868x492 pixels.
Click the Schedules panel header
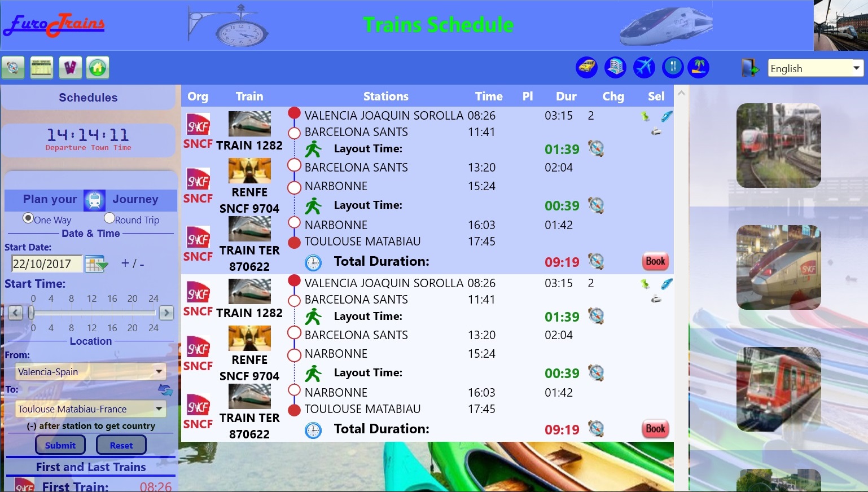coord(88,98)
